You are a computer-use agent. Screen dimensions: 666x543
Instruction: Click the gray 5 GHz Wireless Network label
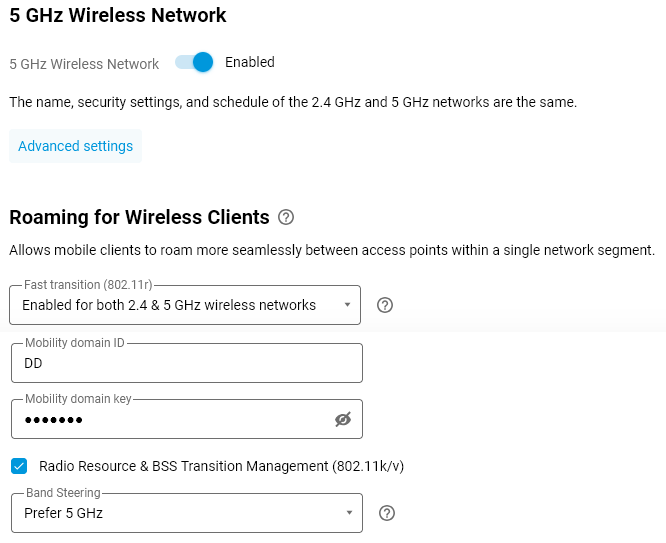pyautogui.click(x=84, y=64)
